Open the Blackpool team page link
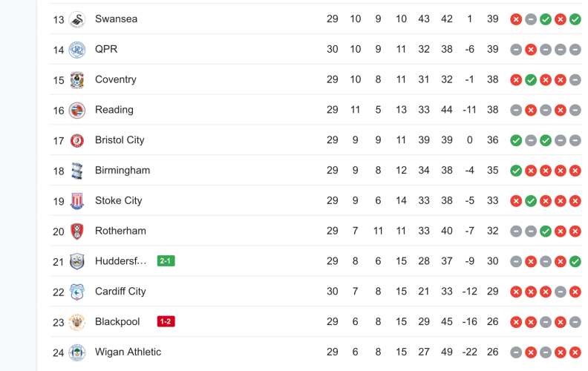The height and width of the screenshot is (371, 588). coord(117,322)
